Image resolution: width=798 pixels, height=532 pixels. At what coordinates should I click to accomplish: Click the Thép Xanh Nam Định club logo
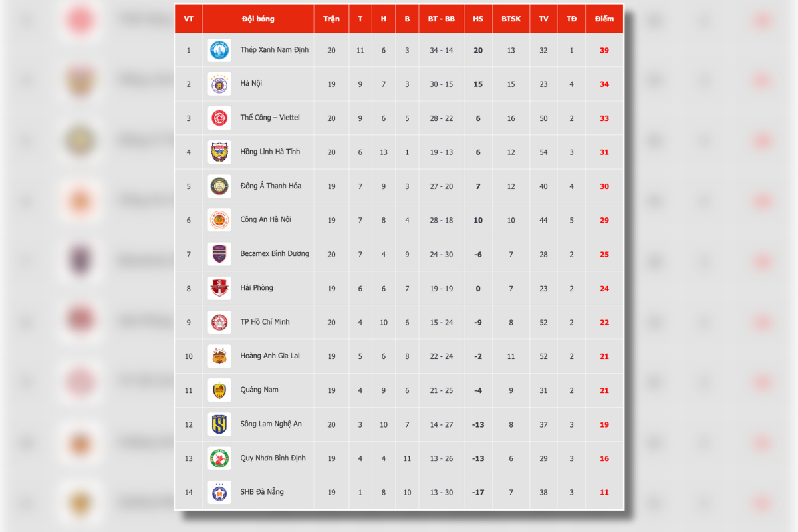tap(219, 50)
